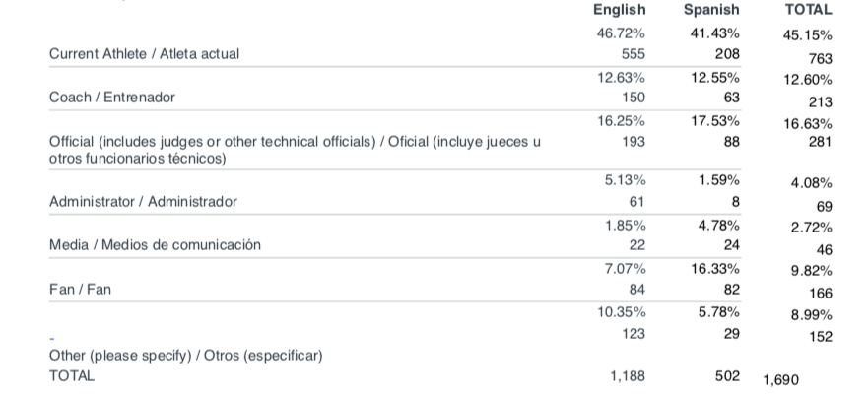This screenshot has height=397, width=868.
Task: Click the 1,690 grand total value
Action: pos(780,380)
